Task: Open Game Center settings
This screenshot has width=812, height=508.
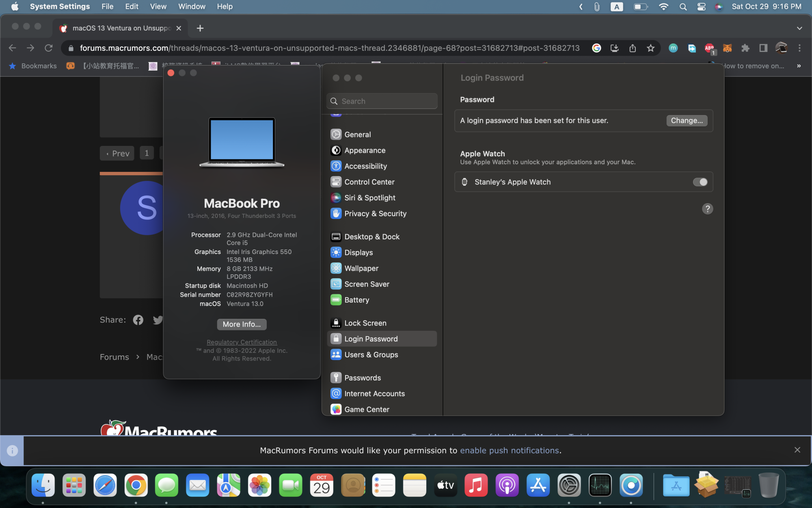Action: click(x=366, y=409)
